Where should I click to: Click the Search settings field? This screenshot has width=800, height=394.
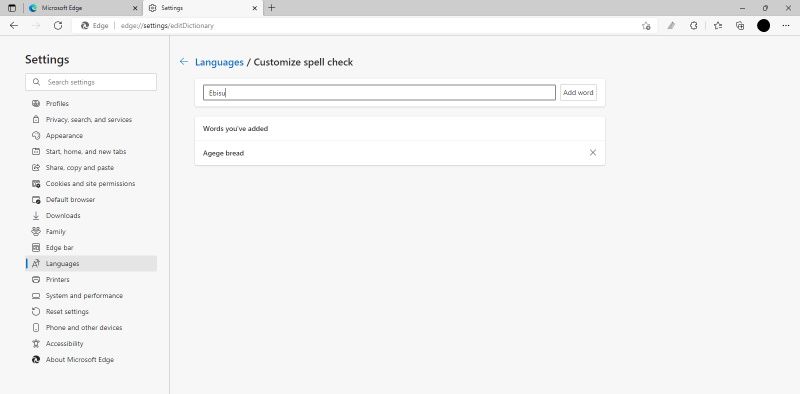(91, 82)
